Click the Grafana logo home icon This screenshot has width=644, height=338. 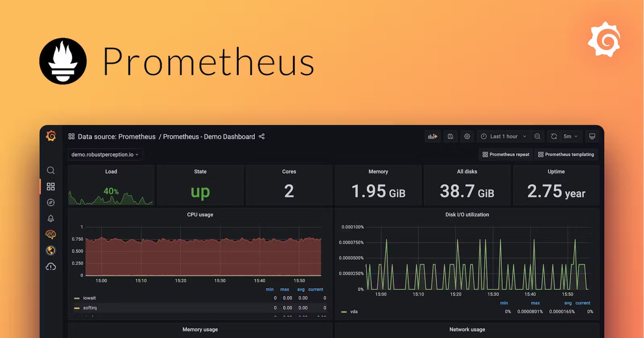[51, 136]
